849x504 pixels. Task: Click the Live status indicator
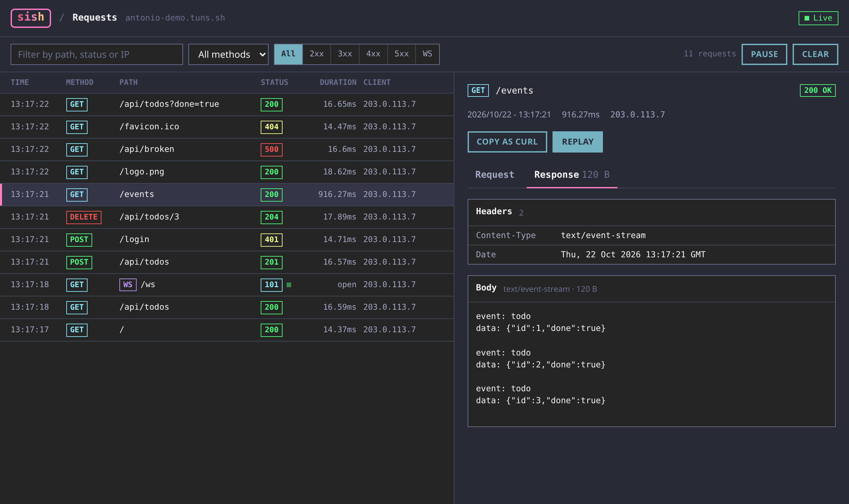coord(818,18)
